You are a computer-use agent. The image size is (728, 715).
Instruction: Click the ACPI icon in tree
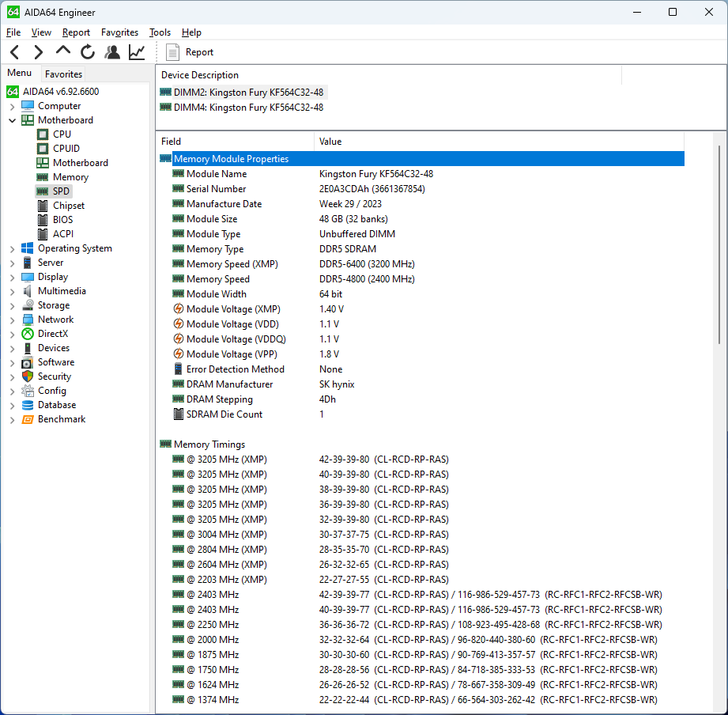click(42, 234)
